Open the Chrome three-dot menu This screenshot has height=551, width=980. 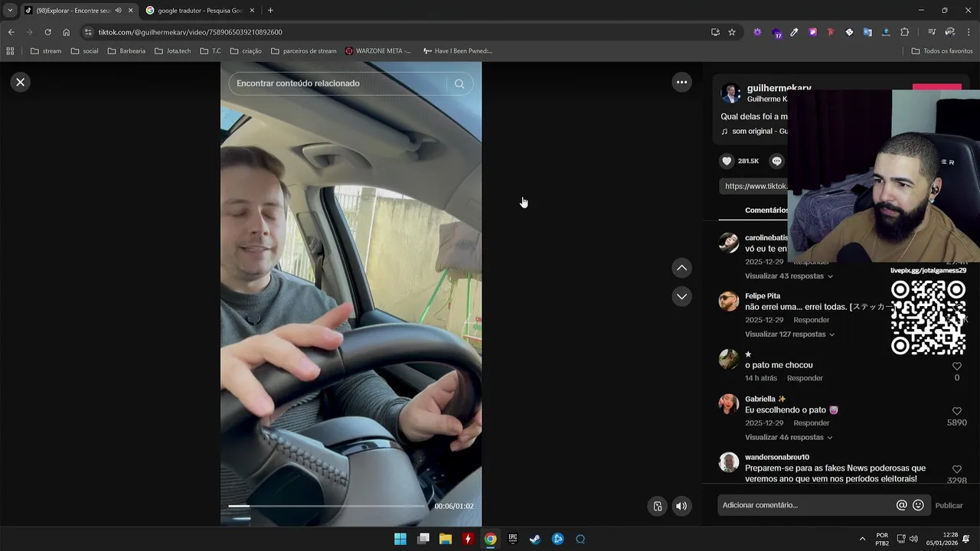coord(969,32)
